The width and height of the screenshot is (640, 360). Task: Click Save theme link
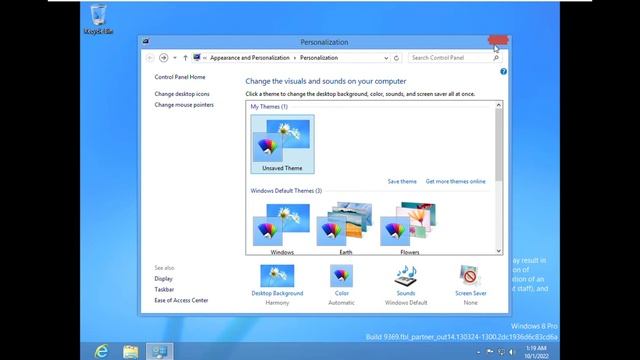pos(402,181)
